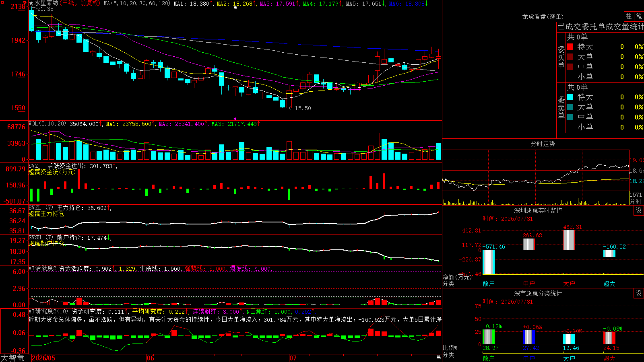Viewport: 644px width, 362px height.
Task: Click the 超赢资金流(万元) label
Action: [52, 172]
